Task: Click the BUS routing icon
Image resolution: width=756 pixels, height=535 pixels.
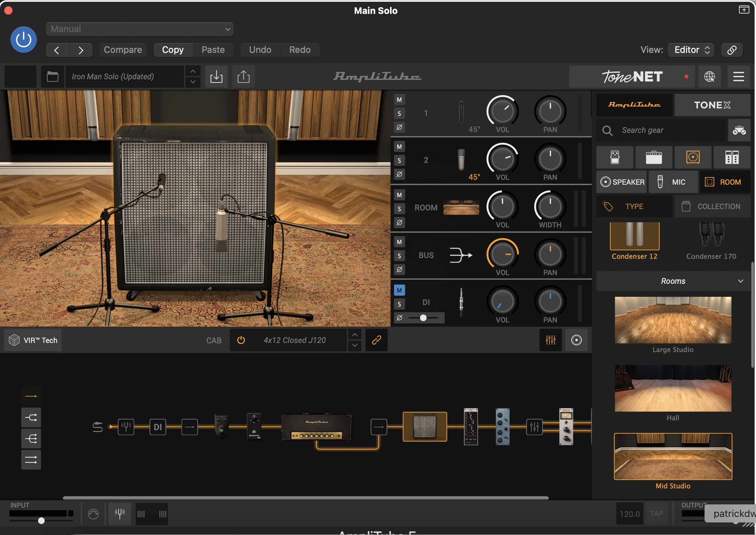Action: click(461, 255)
